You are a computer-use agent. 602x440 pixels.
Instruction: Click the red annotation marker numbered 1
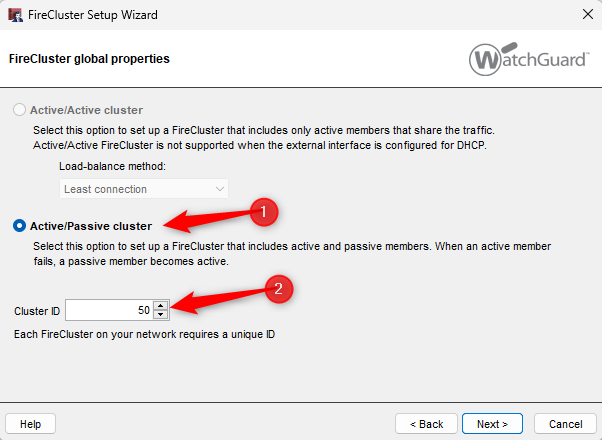click(x=264, y=212)
